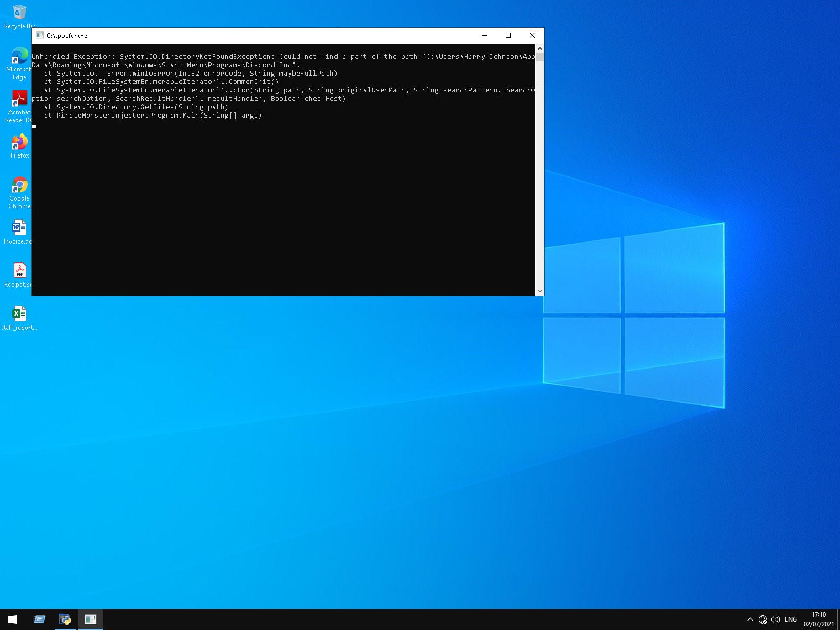Show hidden system tray icons
The image size is (840, 630).
750,619
